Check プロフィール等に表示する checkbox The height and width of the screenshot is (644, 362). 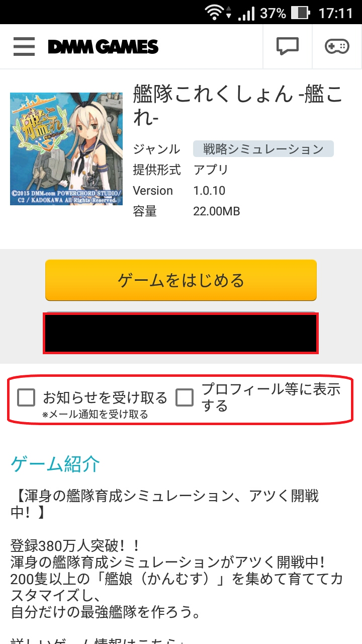click(x=185, y=397)
